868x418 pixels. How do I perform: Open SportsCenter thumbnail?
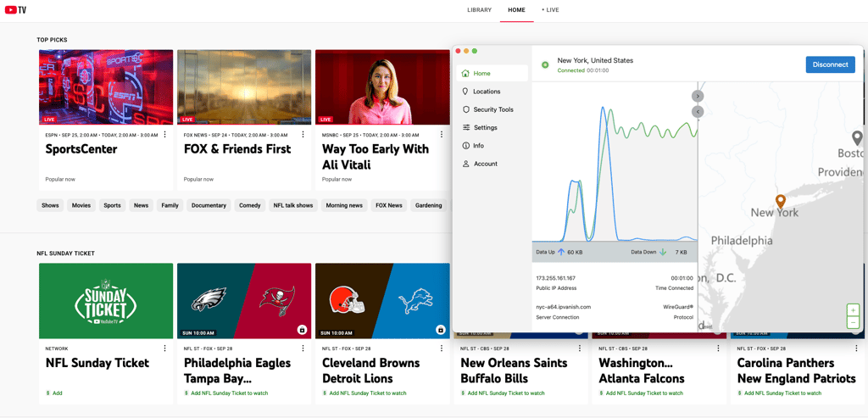(106, 87)
